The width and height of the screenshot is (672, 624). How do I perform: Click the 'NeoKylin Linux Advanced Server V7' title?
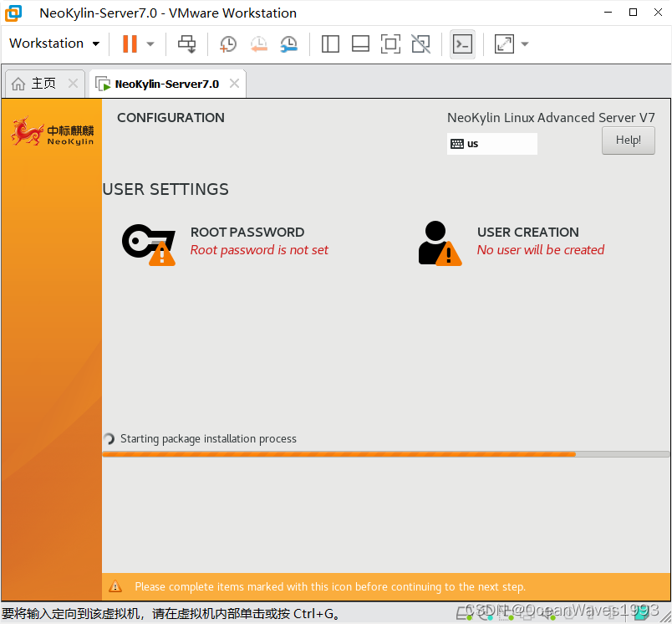(551, 117)
